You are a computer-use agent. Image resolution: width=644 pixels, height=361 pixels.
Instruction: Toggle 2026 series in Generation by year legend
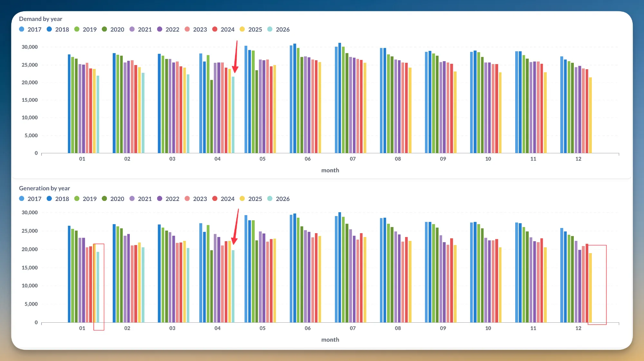279,199
